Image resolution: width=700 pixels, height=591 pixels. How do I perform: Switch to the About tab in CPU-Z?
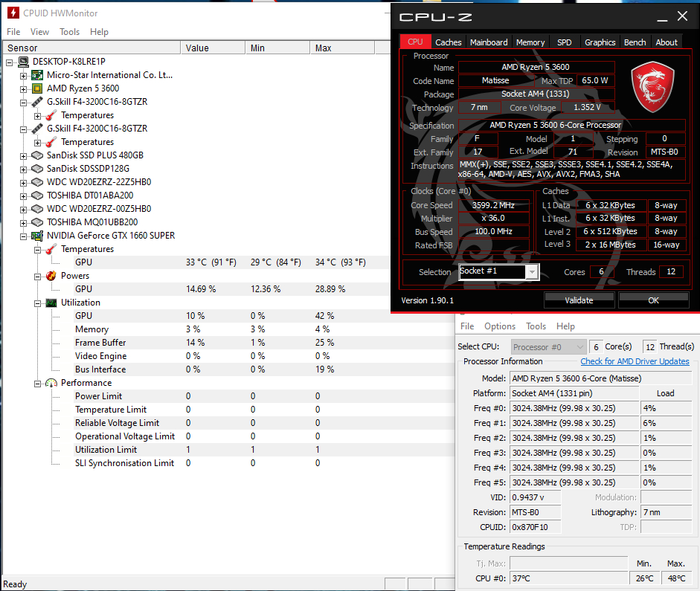click(x=667, y=42)
